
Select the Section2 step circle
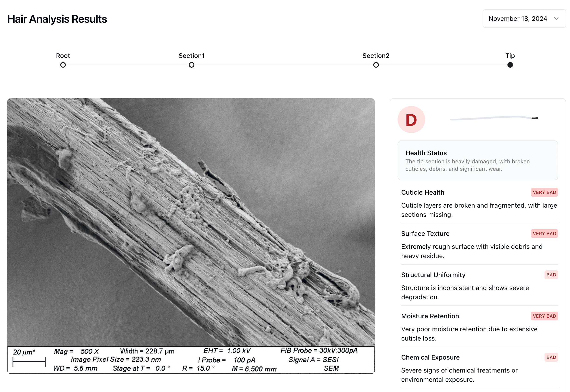pos(376,65)
